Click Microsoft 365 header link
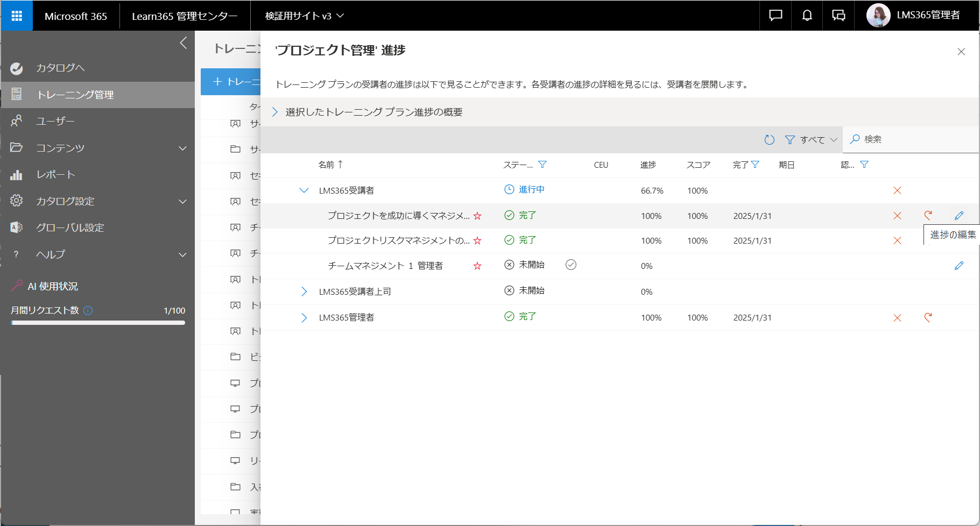This screenshot has width=980, height=526. [76, 16]
